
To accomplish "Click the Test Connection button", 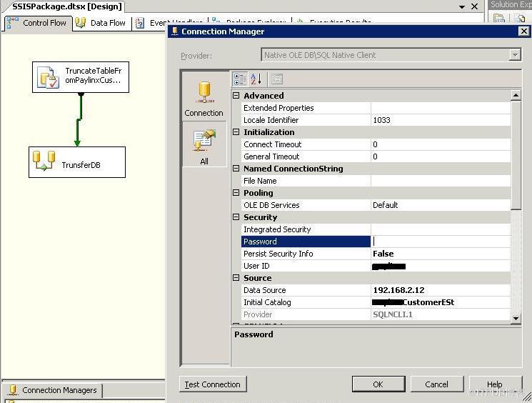I will pyautogui.click(x=213, y=384).
